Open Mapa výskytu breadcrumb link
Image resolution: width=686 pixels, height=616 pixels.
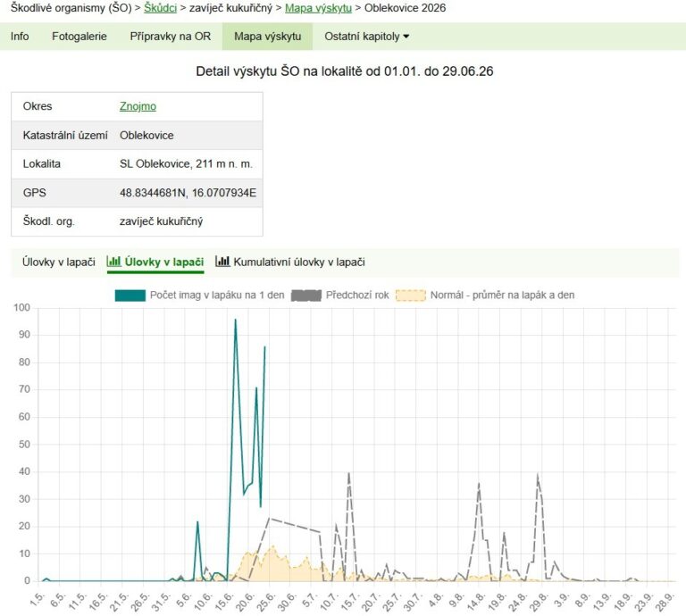(318, 8)
